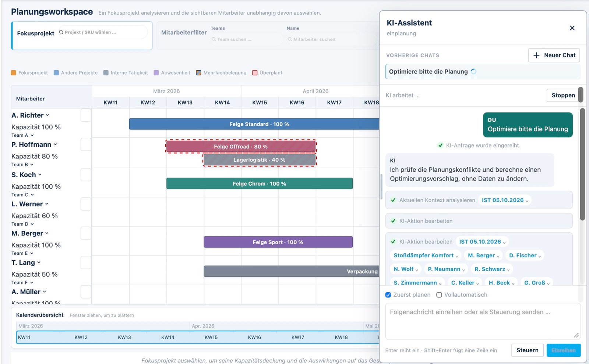Viewport: 589px width, 364px height.
Task: Click the Mitarbeiter suchen magnifier icon
Action: [290, 39]
